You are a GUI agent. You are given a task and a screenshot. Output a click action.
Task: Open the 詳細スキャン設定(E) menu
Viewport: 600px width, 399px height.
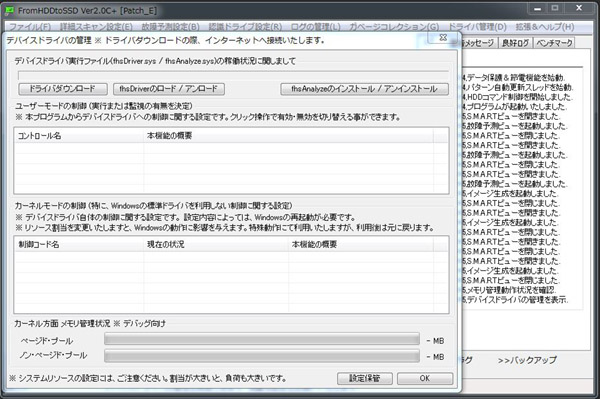tap(96, 27)
